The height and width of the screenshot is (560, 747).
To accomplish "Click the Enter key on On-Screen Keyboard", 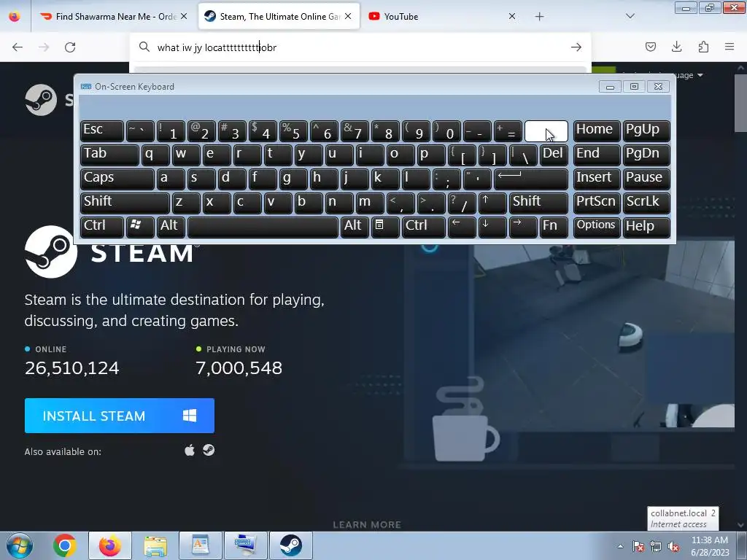I will pyautogui.click(x=531, y=179).
